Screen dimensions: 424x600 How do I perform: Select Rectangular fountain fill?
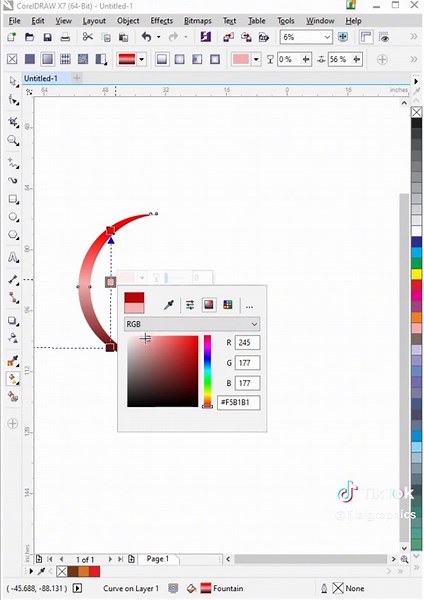click(x=215, y=59)
